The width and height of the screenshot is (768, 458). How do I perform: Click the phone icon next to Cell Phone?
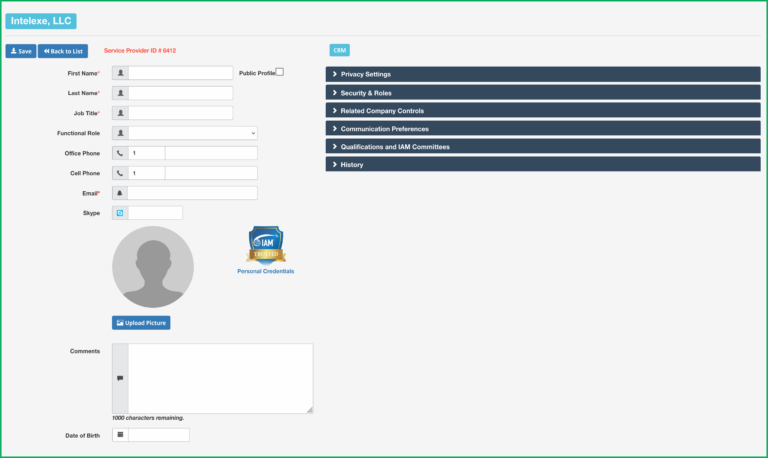click(x=120, y=173)
